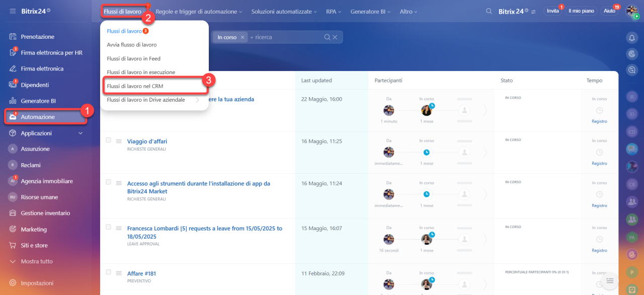Click the Firma elettronica pen icon
This screenshot has width=644, height=295.
pyautogui.click(x=13, y=68)
